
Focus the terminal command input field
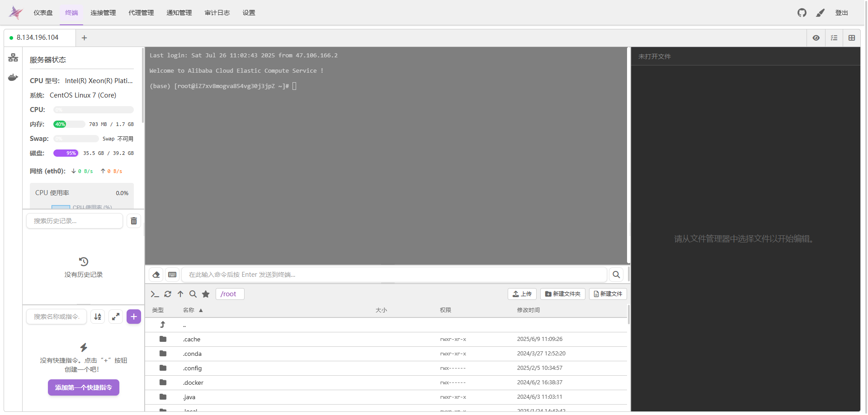tap(393, 275)
